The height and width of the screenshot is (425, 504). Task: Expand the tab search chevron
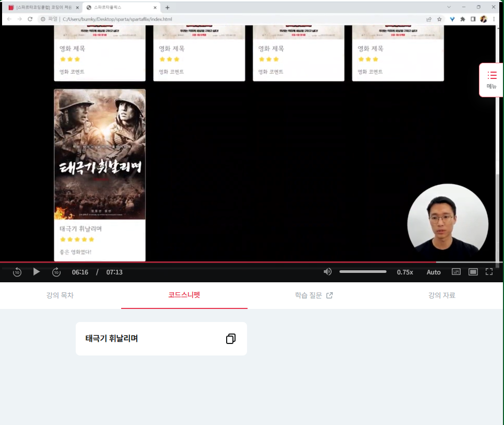[449, 7]
